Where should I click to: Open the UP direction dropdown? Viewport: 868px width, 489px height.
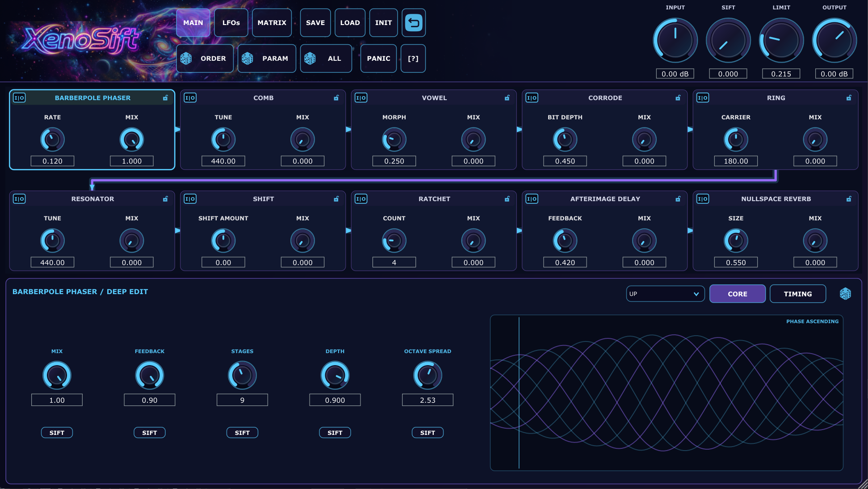coord(665,294)
